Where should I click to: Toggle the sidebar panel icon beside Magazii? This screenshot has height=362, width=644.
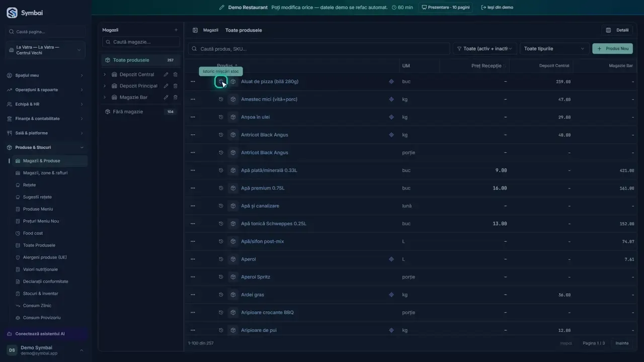(x=195, y=30)
